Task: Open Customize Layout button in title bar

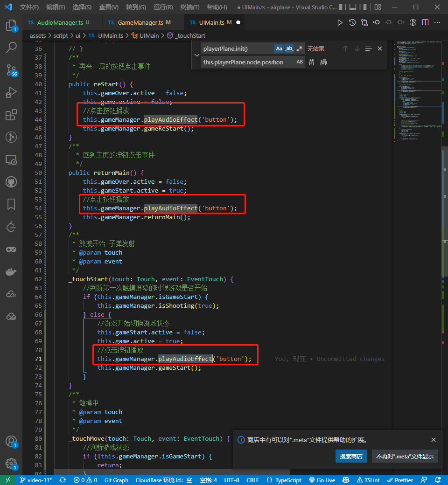Action: (x=378, y=7)
